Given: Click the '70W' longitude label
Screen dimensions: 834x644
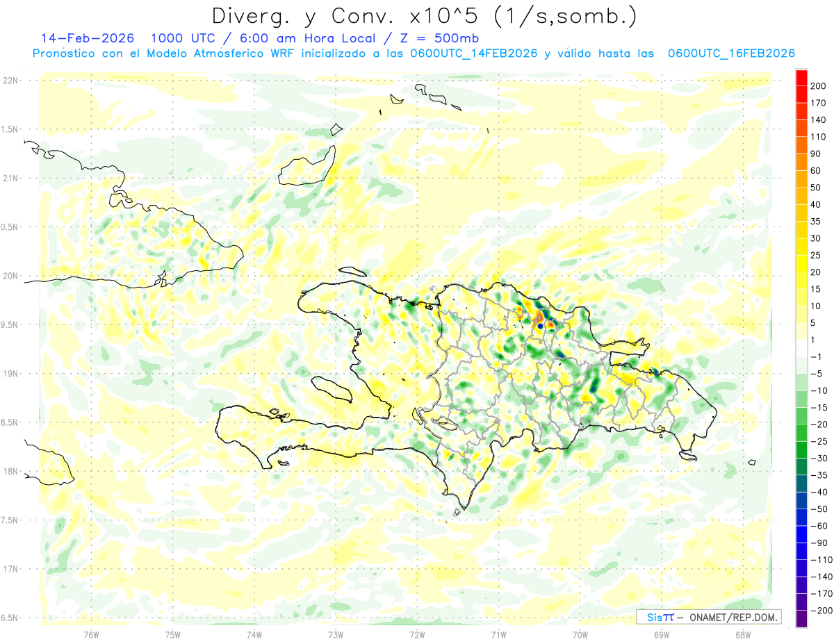Looking at the screenshot, I should point(580,635).
